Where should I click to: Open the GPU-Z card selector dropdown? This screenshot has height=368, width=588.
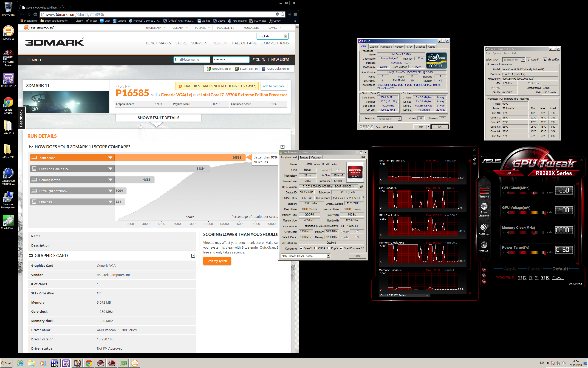pyautogui.click(x=305, y=256)
